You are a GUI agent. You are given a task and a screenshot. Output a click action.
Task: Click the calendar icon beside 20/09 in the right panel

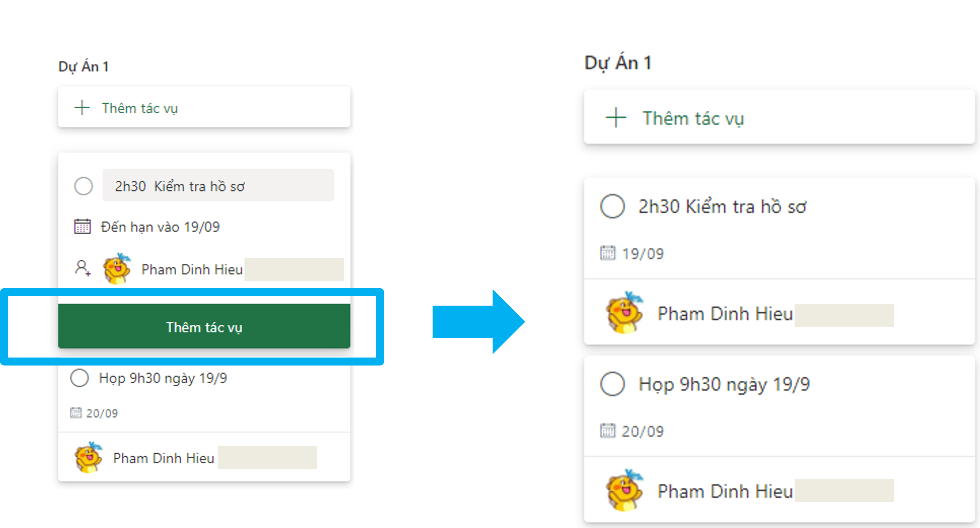(607, 431)
